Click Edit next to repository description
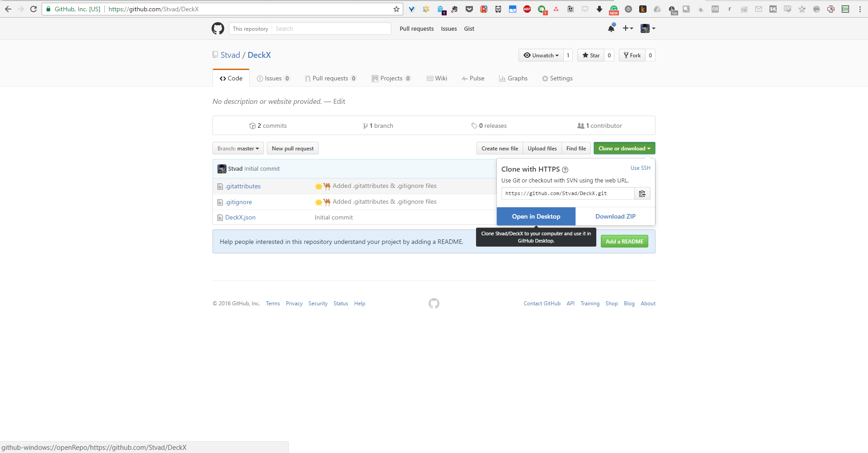The width and height of the screenshot is (868, 453). tap(339, 101)
